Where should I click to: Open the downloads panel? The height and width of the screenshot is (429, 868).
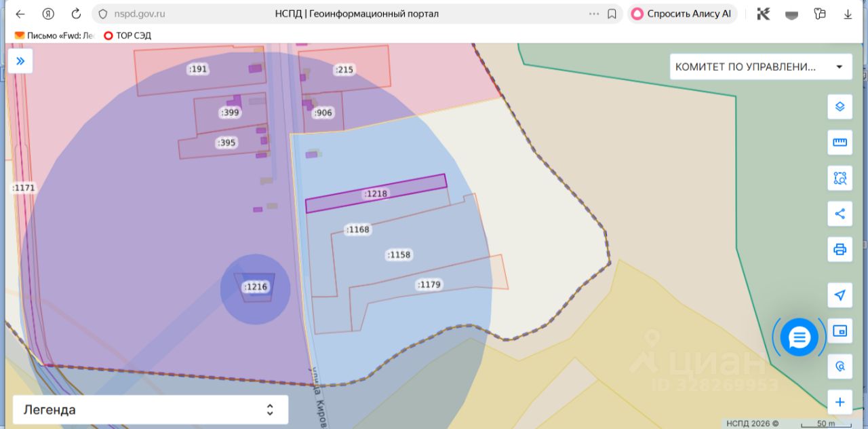click(848, 14)
